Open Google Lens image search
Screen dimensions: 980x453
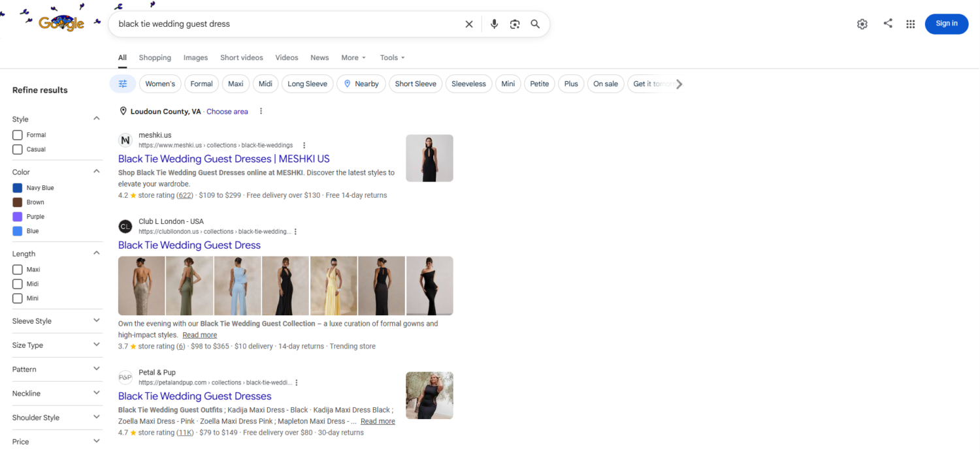pyautogui.click(x=515, y=24)
